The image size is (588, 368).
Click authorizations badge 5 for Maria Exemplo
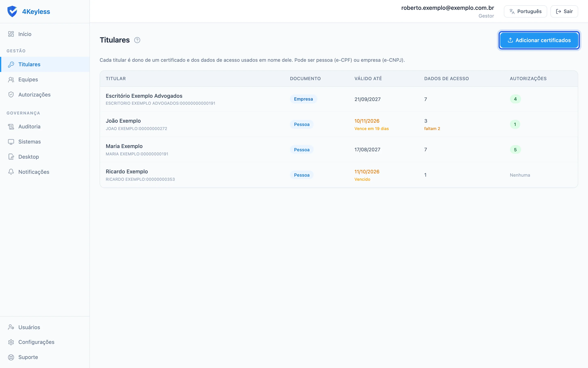tap(515, 150)
